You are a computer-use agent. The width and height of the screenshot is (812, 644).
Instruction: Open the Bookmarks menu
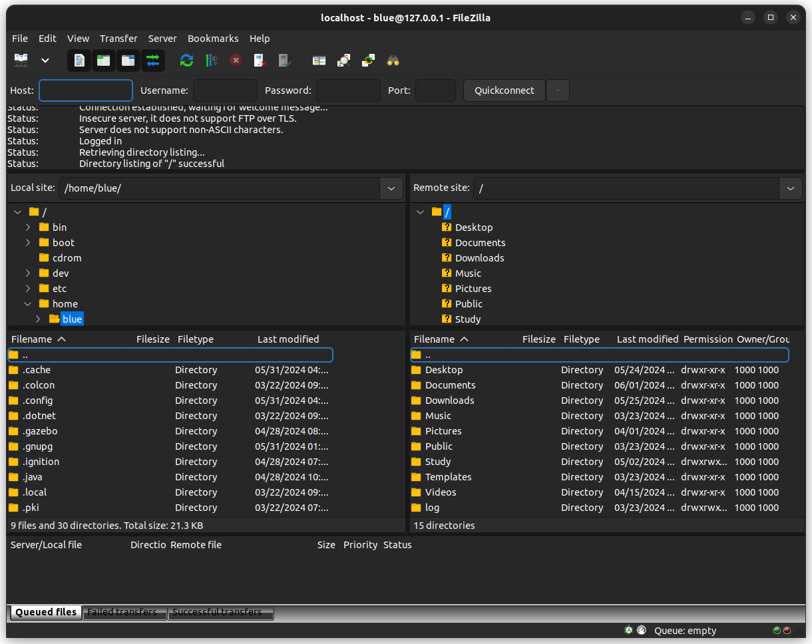[x=213, y=39]
